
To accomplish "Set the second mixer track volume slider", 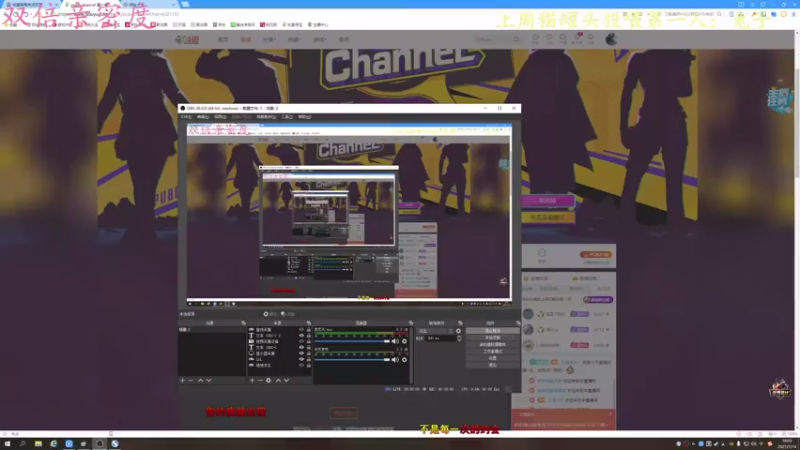I will pyautogui.click(x=352, y=360).
